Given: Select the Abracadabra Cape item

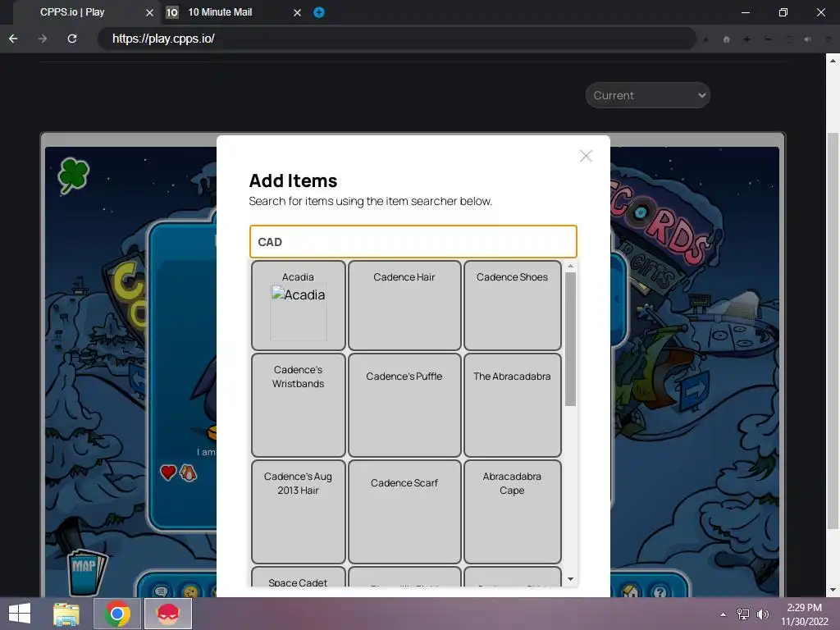Looking at the screenshot, I should [512, 512].
